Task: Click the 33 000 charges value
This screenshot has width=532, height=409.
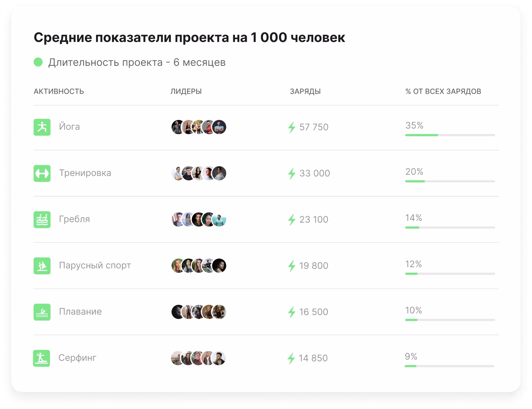Action: tap(314, 173)
